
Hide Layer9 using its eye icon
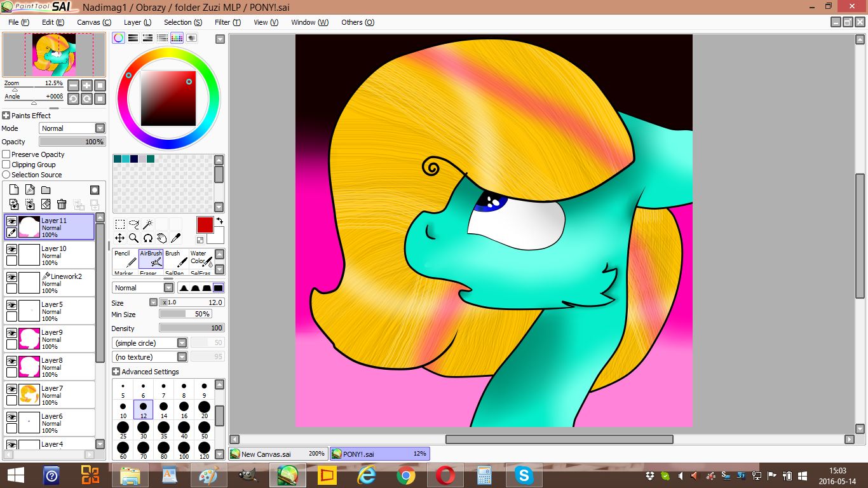tap(11, 333)
